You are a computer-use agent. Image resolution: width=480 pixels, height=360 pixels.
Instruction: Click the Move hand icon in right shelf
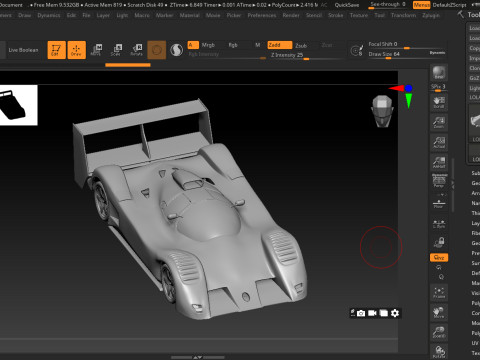439,312
